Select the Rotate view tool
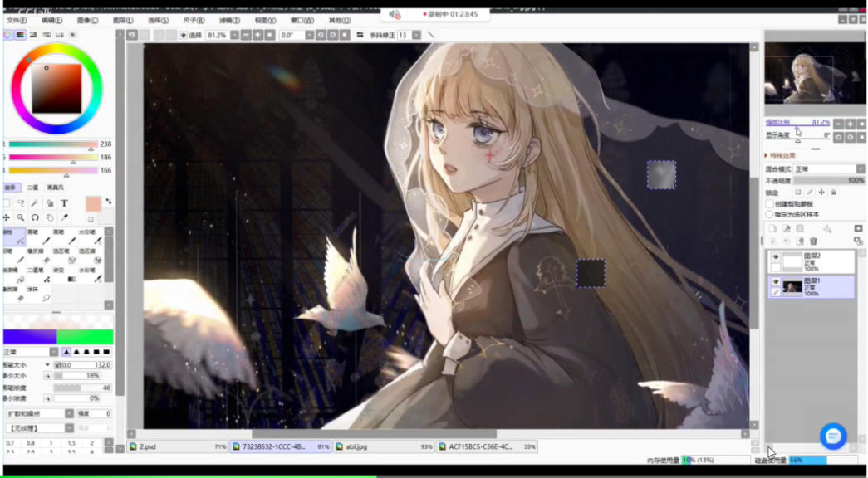The image size is (868, 478). click(35, 217)
